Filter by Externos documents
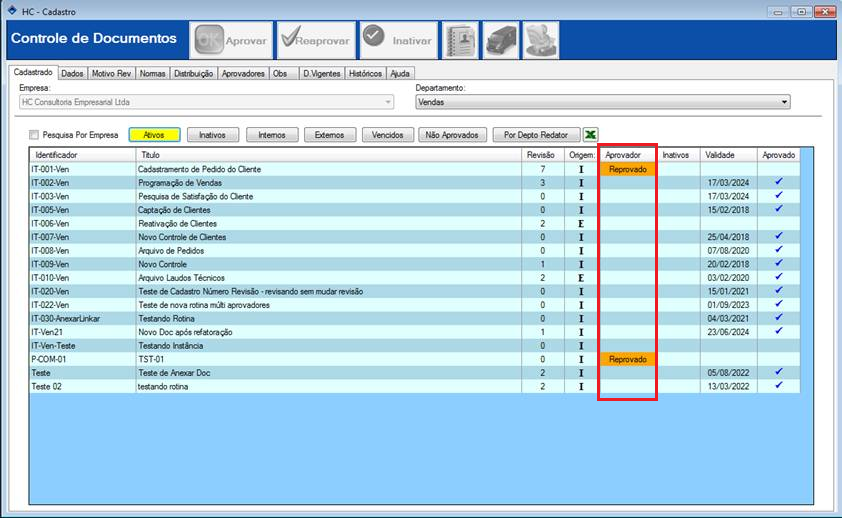Viewport: 842px width, 518px height. click(x=330, y=135)
